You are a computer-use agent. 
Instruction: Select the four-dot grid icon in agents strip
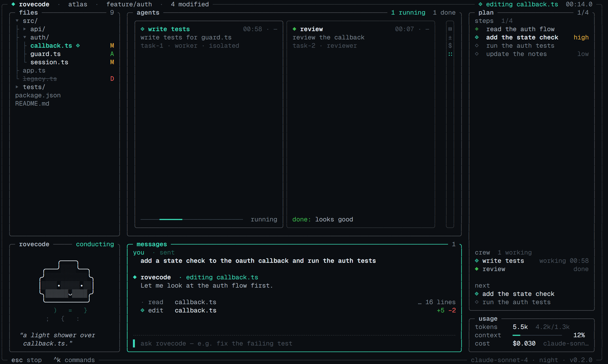450,54
